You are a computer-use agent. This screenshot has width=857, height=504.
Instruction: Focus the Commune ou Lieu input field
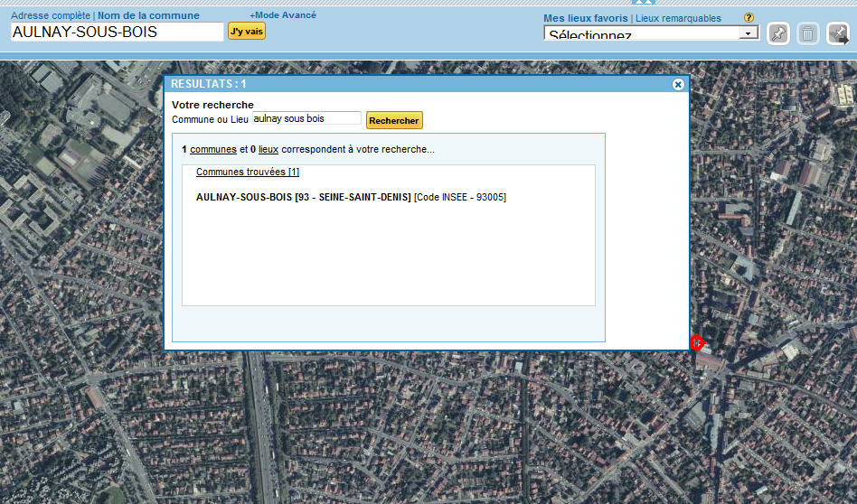pos(306,118)
